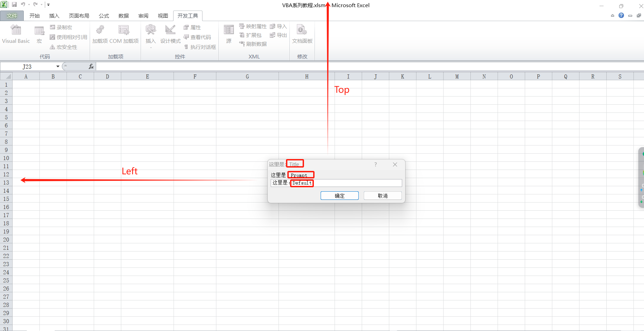Switch to the 公式 tab
Screen dimensions: 644x331
[x=104, y=16]
